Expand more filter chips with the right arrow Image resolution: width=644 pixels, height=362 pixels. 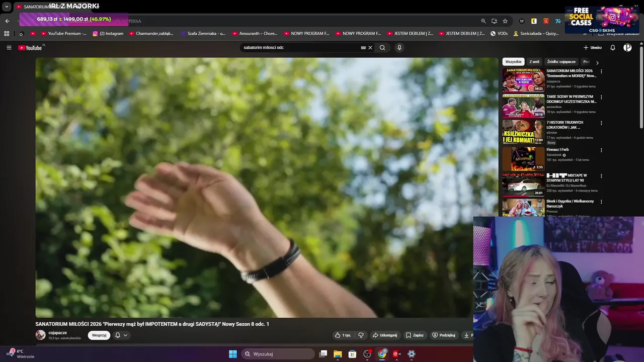(597, 63)
